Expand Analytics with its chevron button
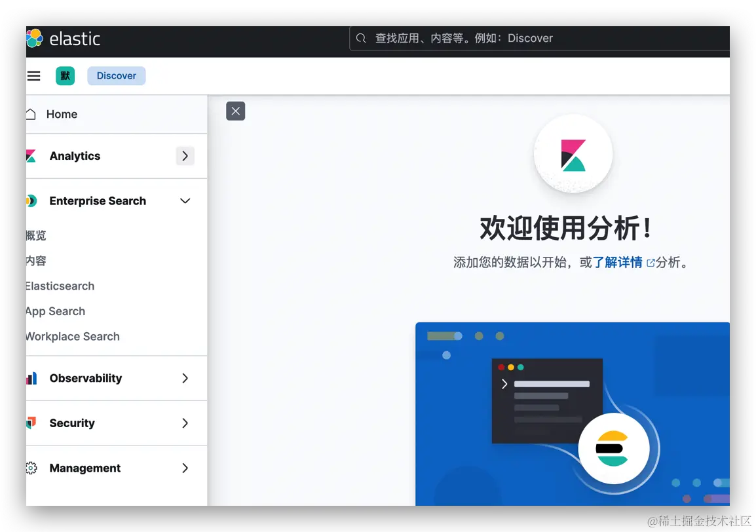 [185, 156]
